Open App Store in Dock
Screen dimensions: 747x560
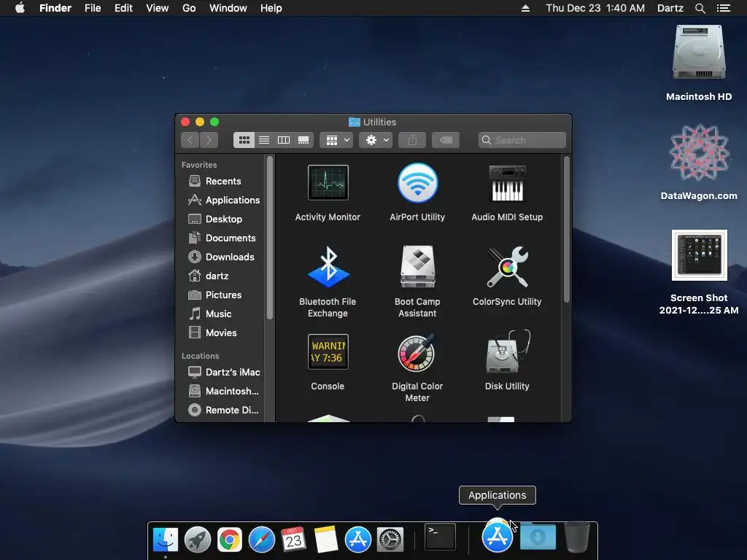pyautogui.click(x=357, y=540)
